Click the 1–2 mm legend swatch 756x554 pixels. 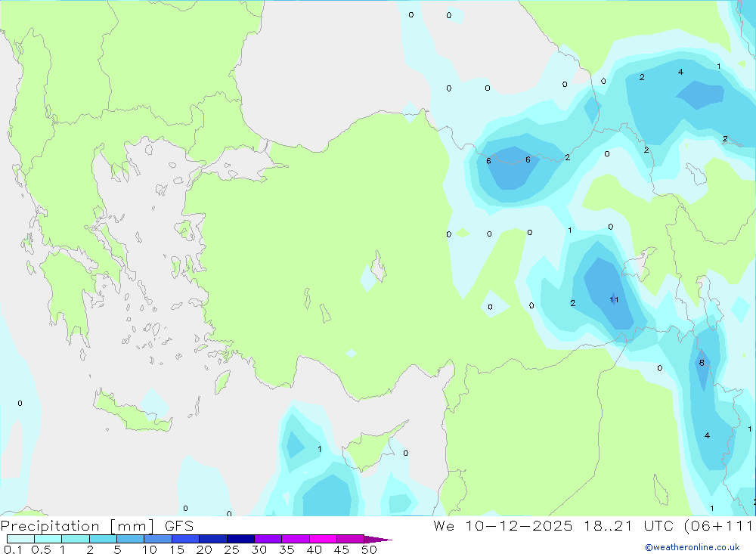point(76,539)
